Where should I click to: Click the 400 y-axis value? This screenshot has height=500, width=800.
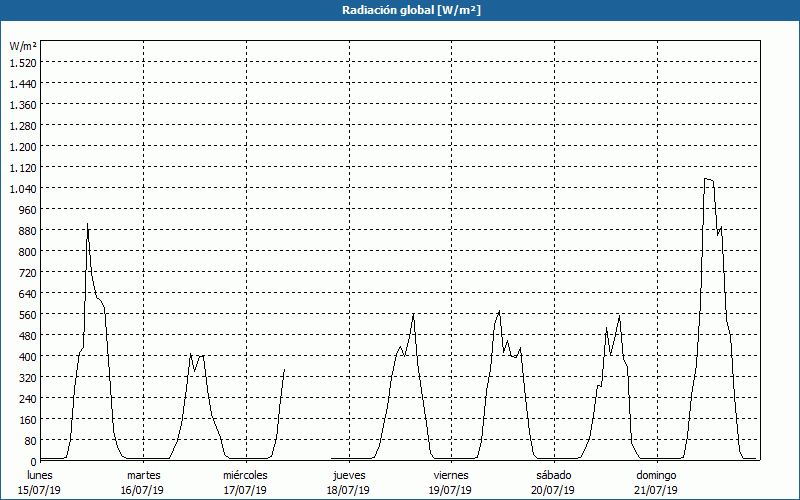coord(28,357)
